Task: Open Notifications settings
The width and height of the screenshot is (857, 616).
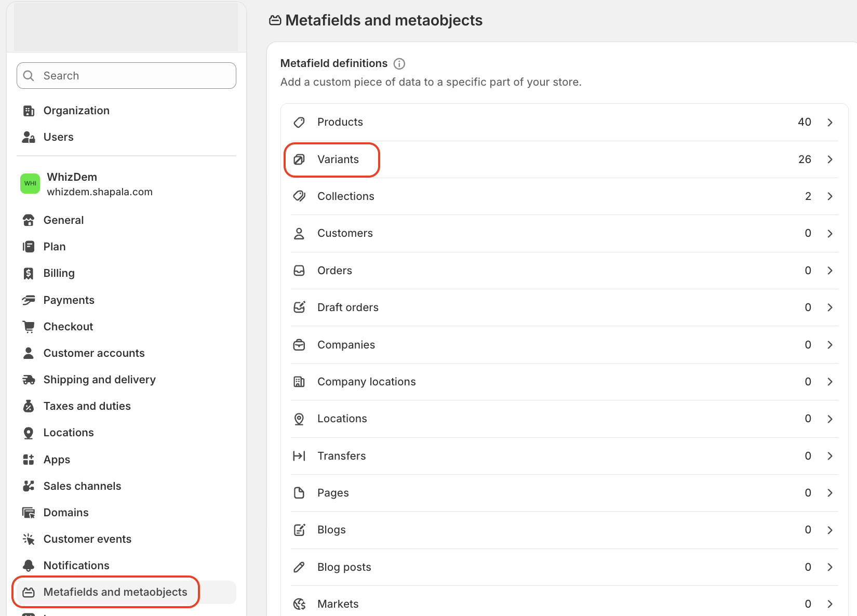Action: coord(126,566)
